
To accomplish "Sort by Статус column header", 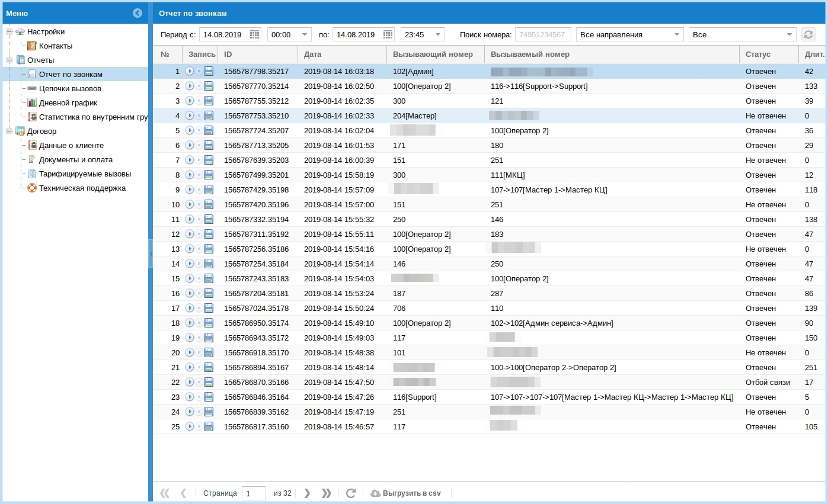I will 769,54.
